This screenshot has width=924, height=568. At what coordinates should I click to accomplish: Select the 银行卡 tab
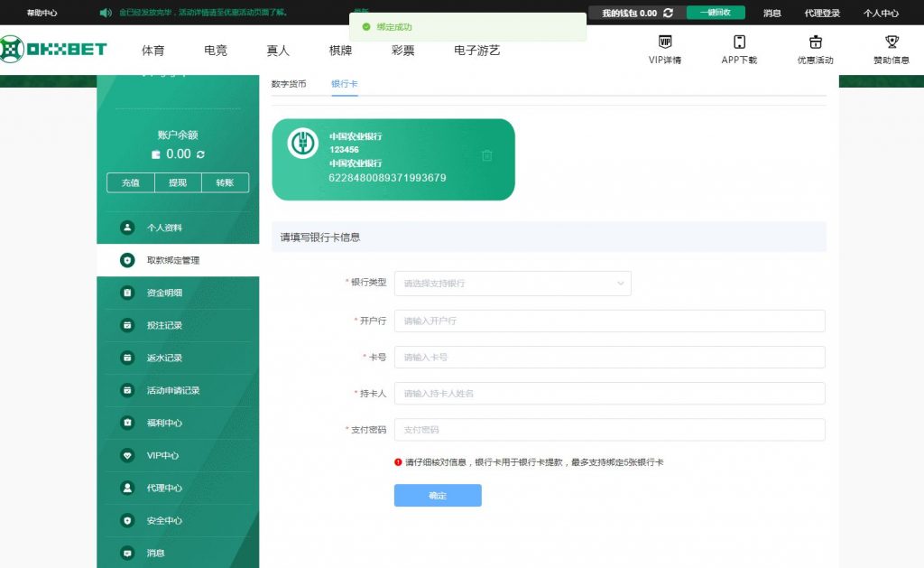coord(345,84)
